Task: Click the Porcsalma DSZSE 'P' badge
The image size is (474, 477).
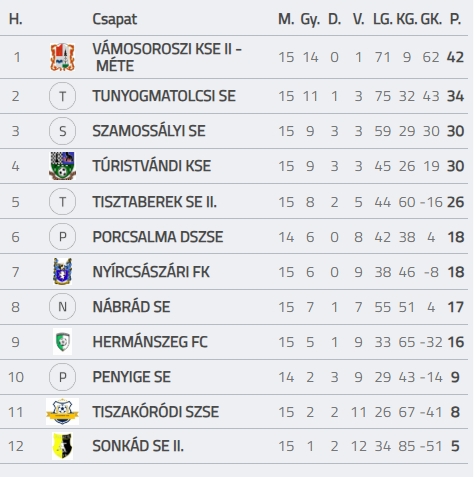Action: click(62, 237)
